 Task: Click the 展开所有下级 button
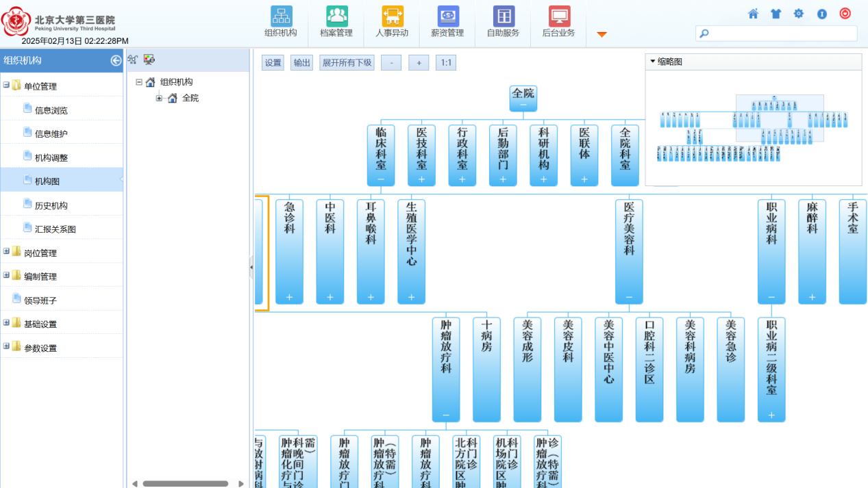point(347,63)
